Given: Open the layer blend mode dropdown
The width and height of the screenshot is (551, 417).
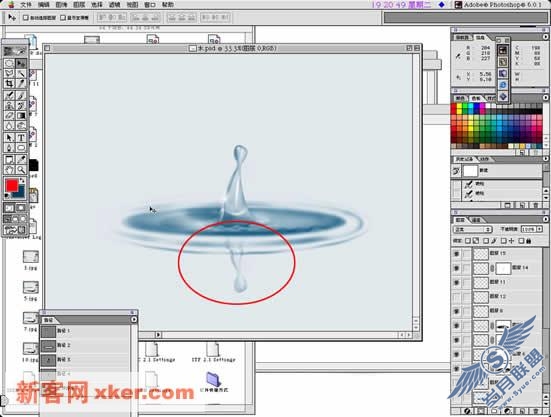Looking at the screenshot, I should 472,229.
